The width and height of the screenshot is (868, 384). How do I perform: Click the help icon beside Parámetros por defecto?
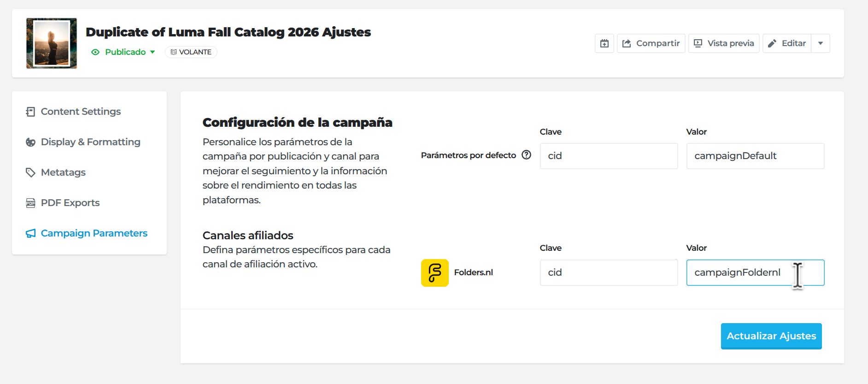pos(526,155)
